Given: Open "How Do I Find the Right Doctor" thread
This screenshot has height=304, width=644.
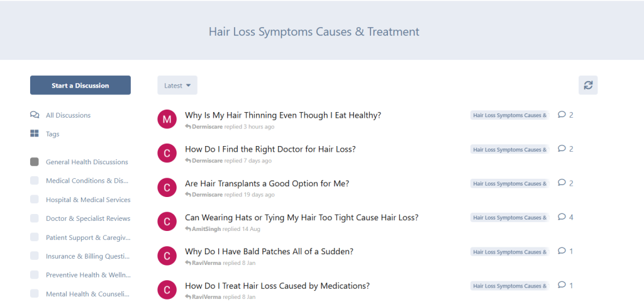Looking at the screenshot, I should coord(270,149).
